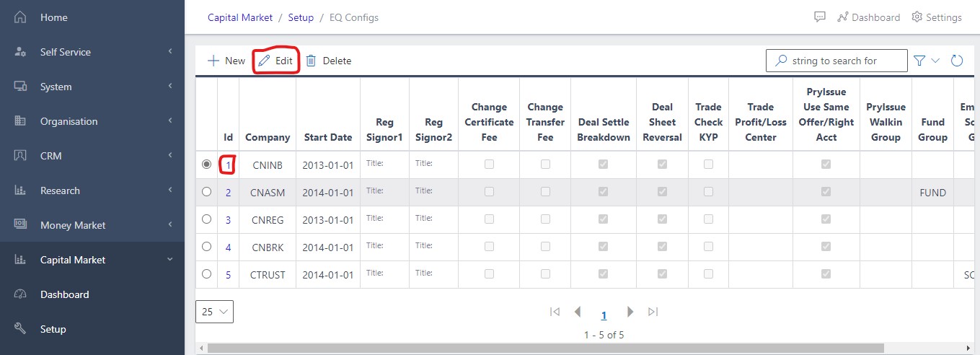Toggle Change Certificate Fee checkbox for CNINB
Screen dimensions: 980x355
click(x=490, y=165)
